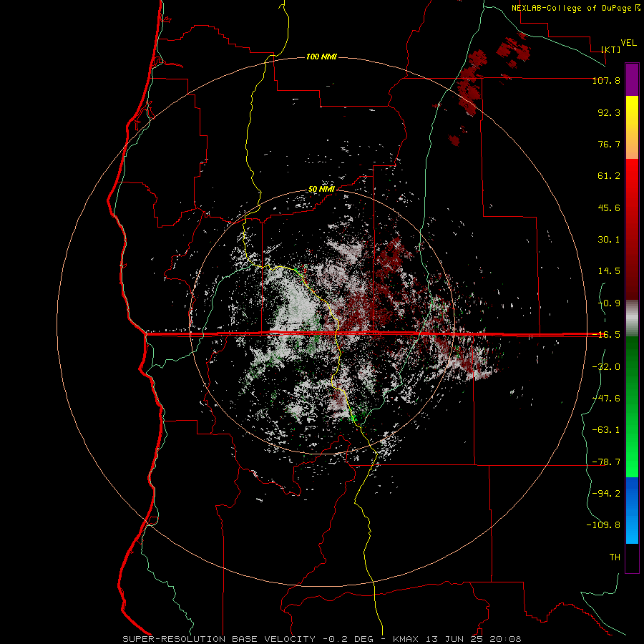This screenshot has width=644, height=644.
Task: Click the 50 NMI range ring label
Action: [321, 190]
